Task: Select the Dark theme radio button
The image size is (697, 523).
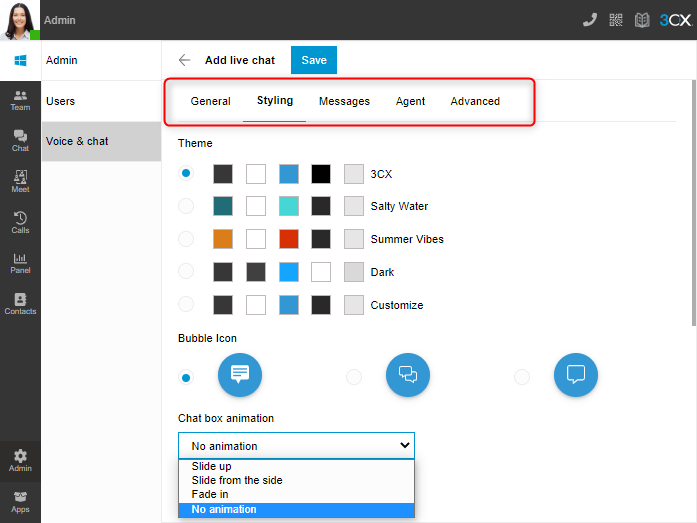Action: tap(186, 272)
